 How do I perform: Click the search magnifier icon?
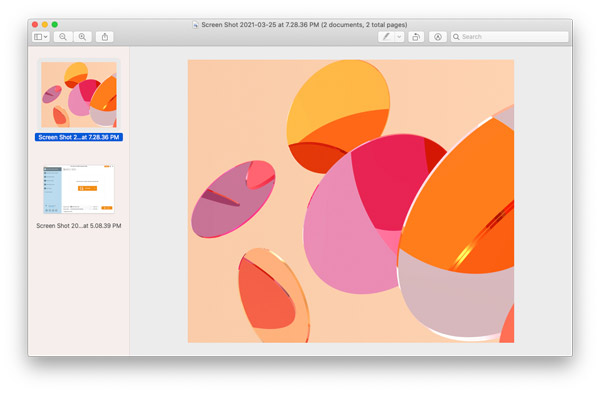click(456, 37)
